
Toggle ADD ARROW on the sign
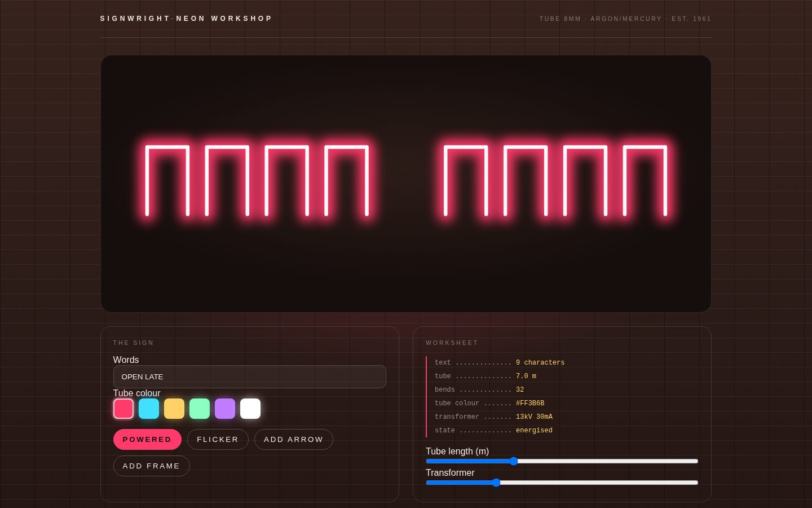point(294,440)
